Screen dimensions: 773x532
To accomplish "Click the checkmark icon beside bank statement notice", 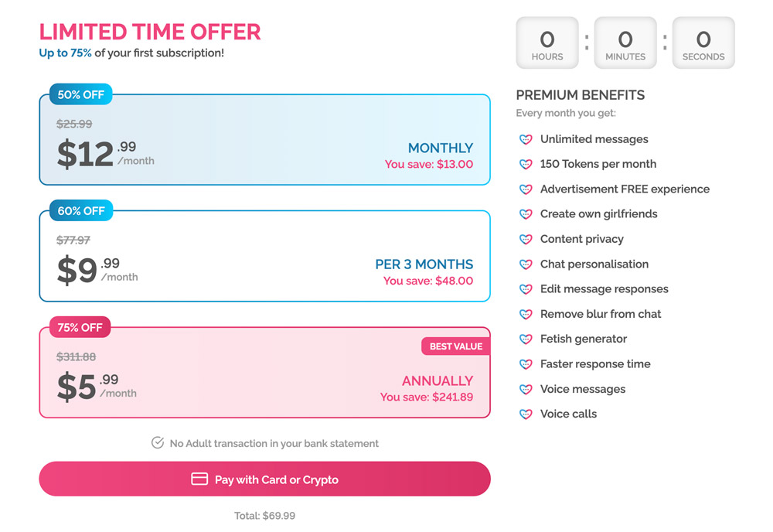I will pos(158,443).
